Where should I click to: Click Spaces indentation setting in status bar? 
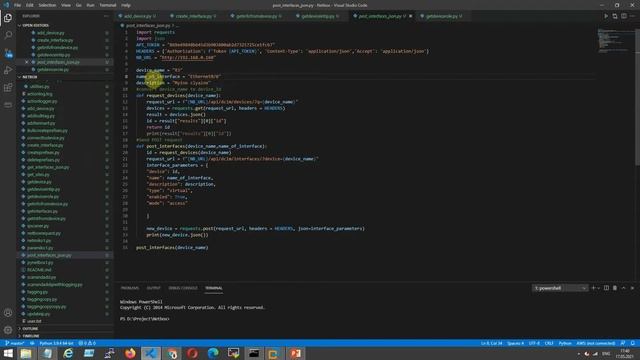(x=516, y=343)
